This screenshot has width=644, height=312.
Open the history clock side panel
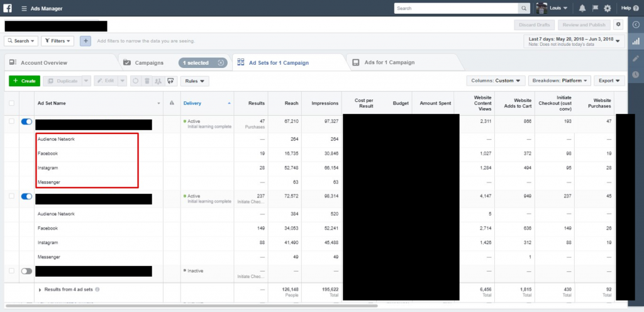(636, 74)
